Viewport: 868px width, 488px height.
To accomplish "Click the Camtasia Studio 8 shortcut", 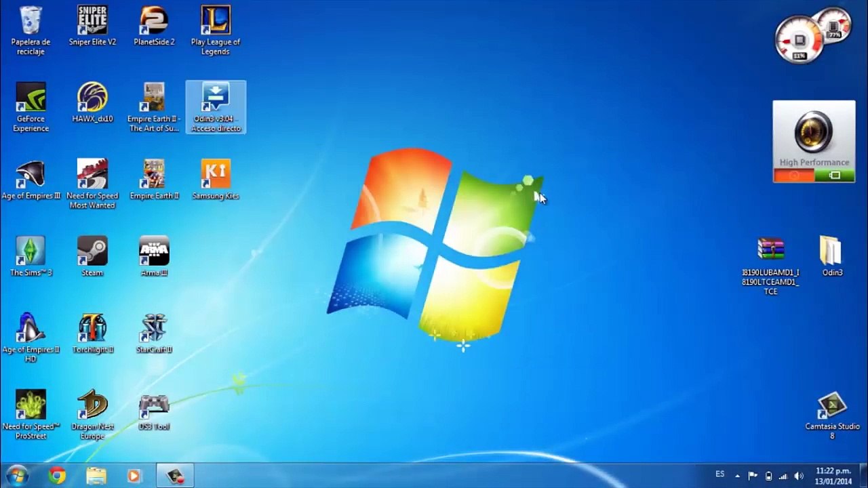I will [832, 415].
